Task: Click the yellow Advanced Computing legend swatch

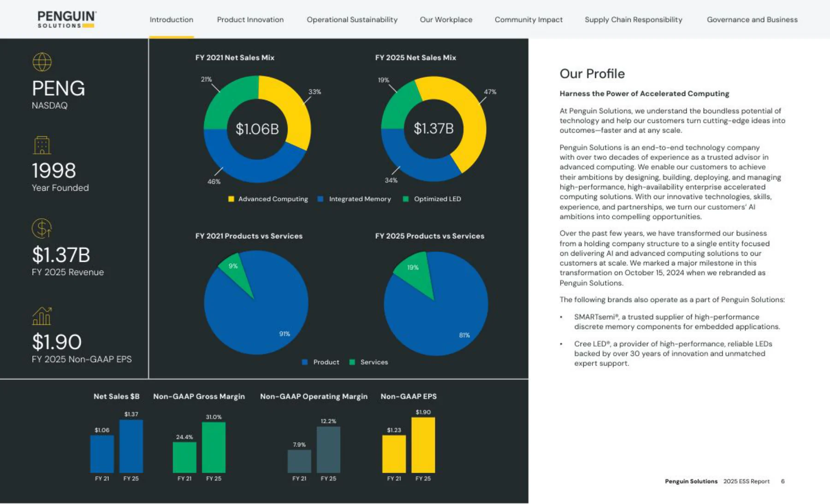Action: (231, 199)
